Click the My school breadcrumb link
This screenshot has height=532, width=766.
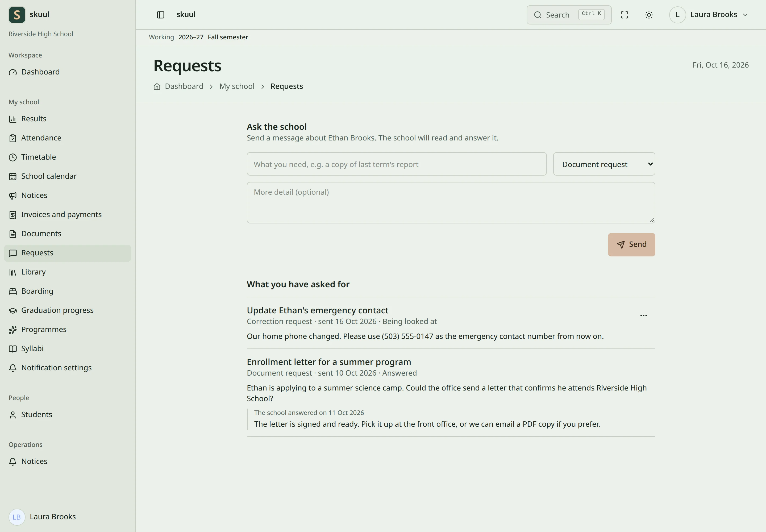click(237, 86)
